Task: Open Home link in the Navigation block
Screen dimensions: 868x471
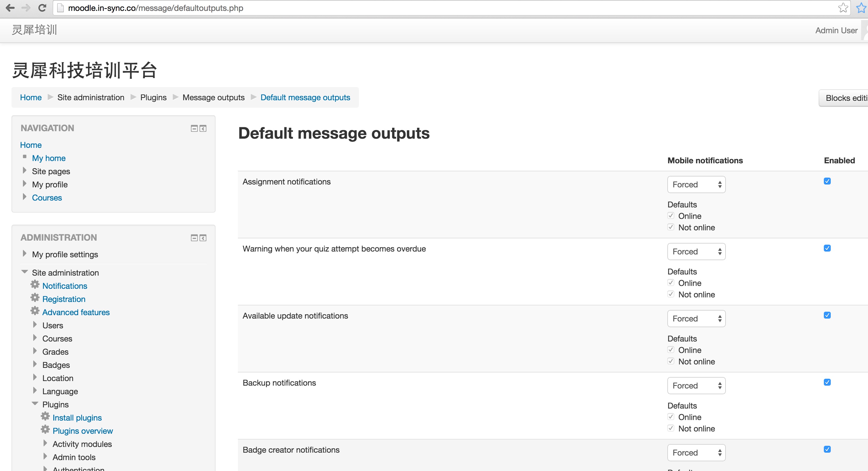Action: (31, 145)
